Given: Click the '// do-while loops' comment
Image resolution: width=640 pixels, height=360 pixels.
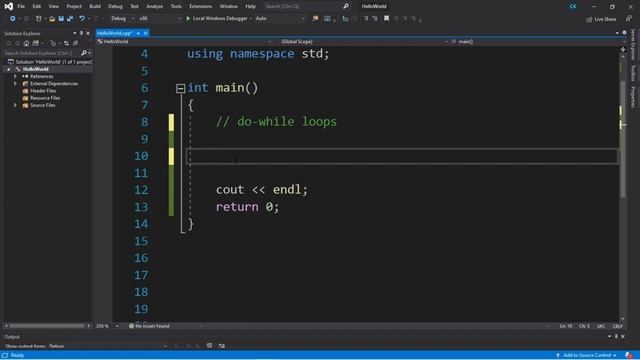Looking at the screenshot, I should pos(276,122).
